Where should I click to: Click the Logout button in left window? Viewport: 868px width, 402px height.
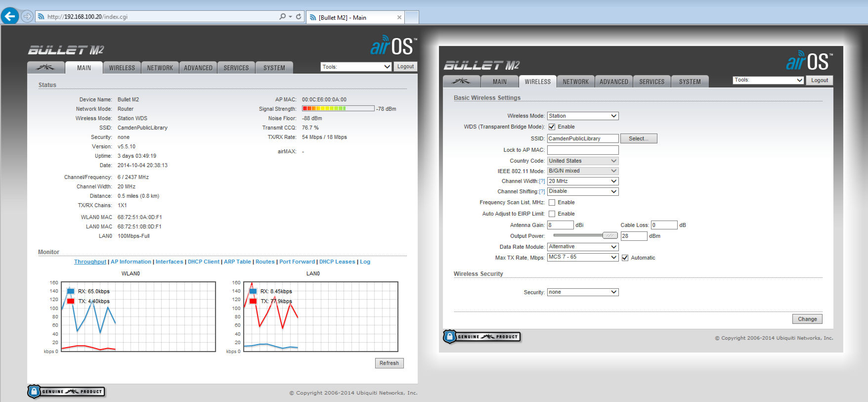click(x=405, y=67)
